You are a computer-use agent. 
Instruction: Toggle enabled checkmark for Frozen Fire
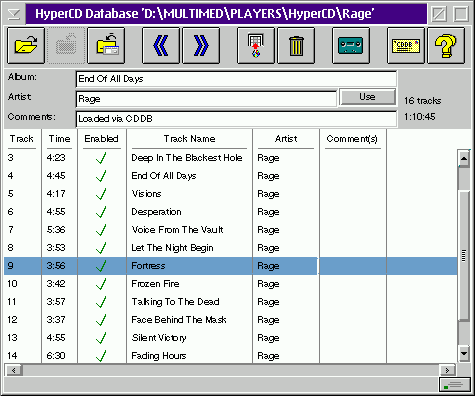tap(101, 284)
